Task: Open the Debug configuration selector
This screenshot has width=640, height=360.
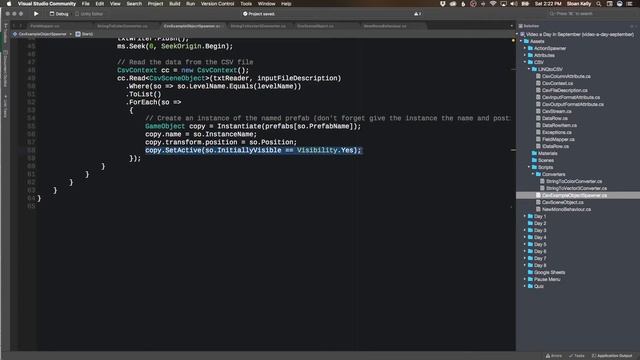Action: point(59,14)
